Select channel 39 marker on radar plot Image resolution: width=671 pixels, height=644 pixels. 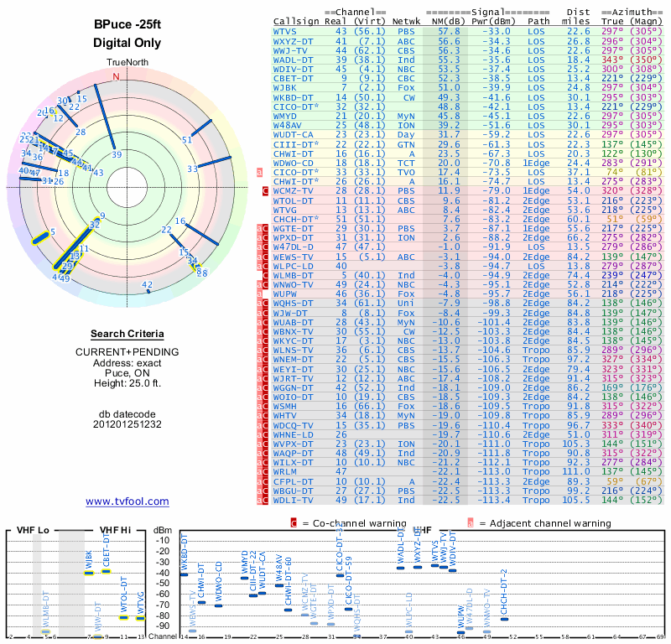pyautogui.click(x=117, y=154)
